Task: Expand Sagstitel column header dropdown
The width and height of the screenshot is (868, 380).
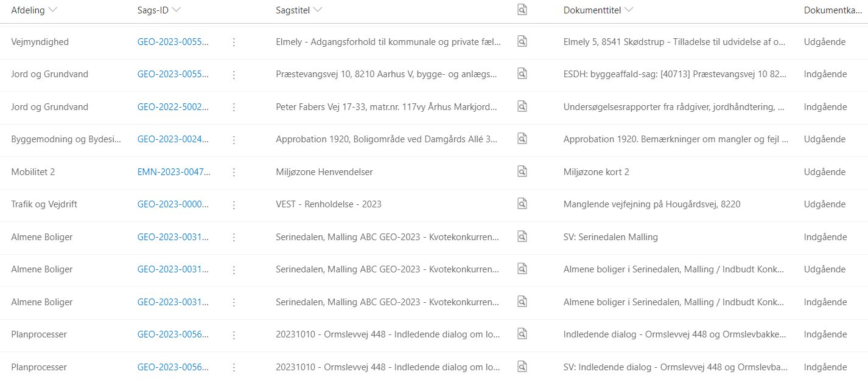Action: [x=318, y=10]
